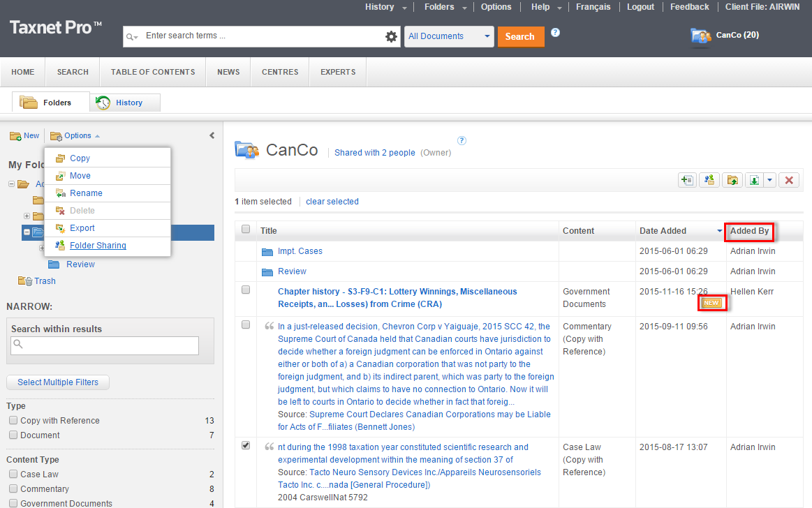
Task: Click the large CanCo folder icon in heading
Action: [247, 149]
